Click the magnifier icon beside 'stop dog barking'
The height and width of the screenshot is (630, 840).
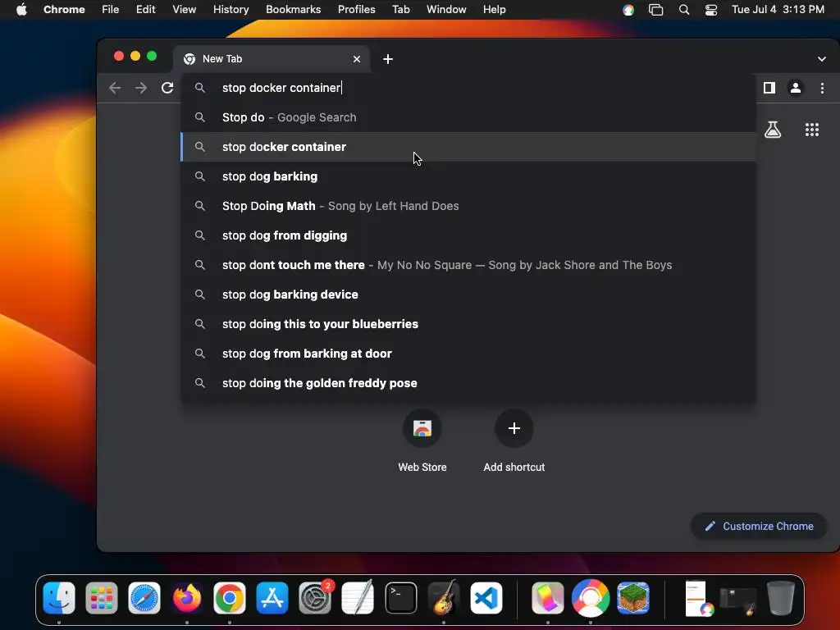click(x=200, y=176)
